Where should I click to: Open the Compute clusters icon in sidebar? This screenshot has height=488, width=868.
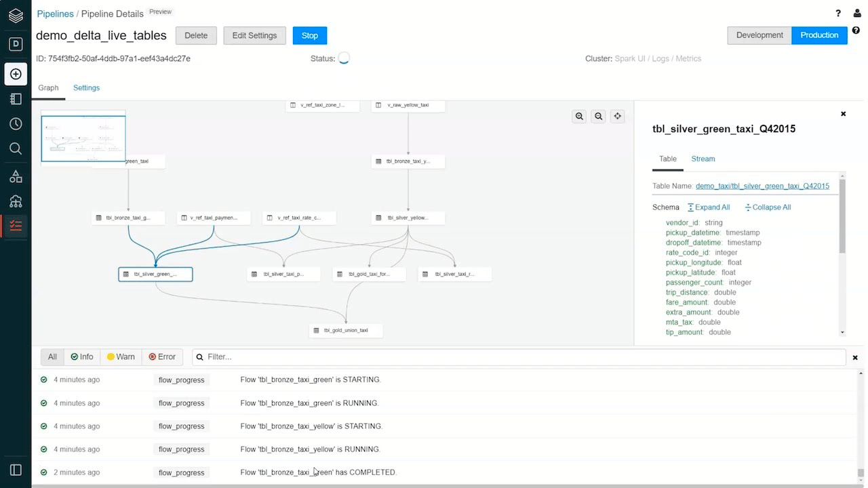(16, 201)
